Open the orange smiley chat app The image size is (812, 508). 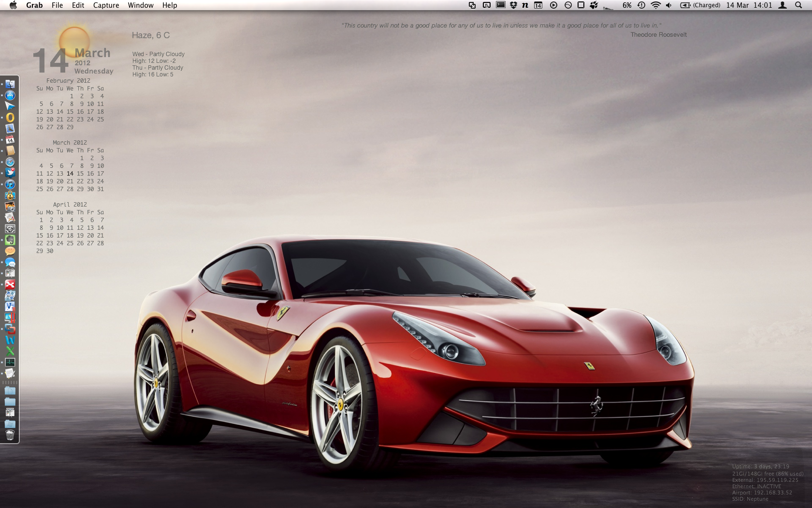pos(10,251)
